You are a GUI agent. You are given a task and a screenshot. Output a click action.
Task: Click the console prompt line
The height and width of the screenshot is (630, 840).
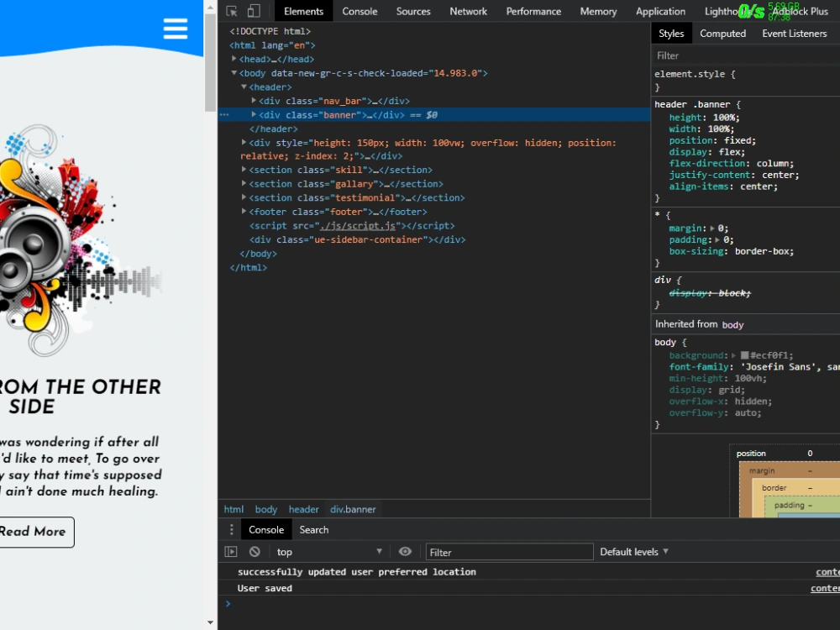pyautogui.click(x=528, y=604)
